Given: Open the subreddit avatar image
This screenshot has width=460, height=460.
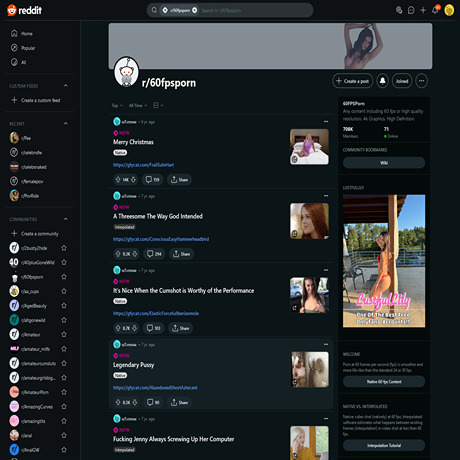Looking at the screenshot, I should (x=127, y=72).
